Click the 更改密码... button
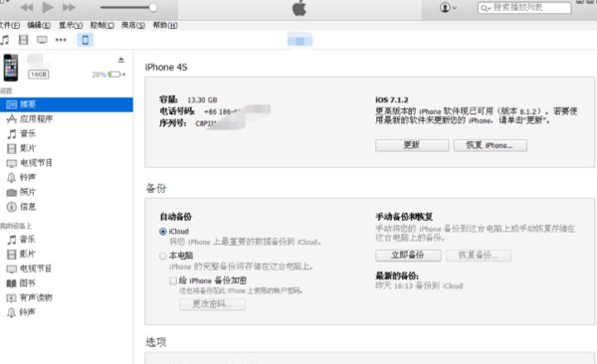 point(212,304)
